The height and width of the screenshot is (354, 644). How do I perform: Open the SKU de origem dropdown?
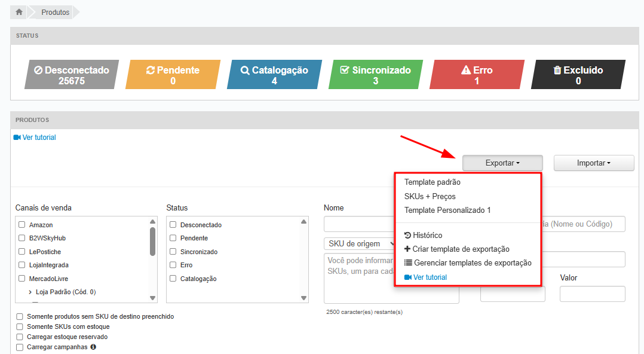[360, 244]
